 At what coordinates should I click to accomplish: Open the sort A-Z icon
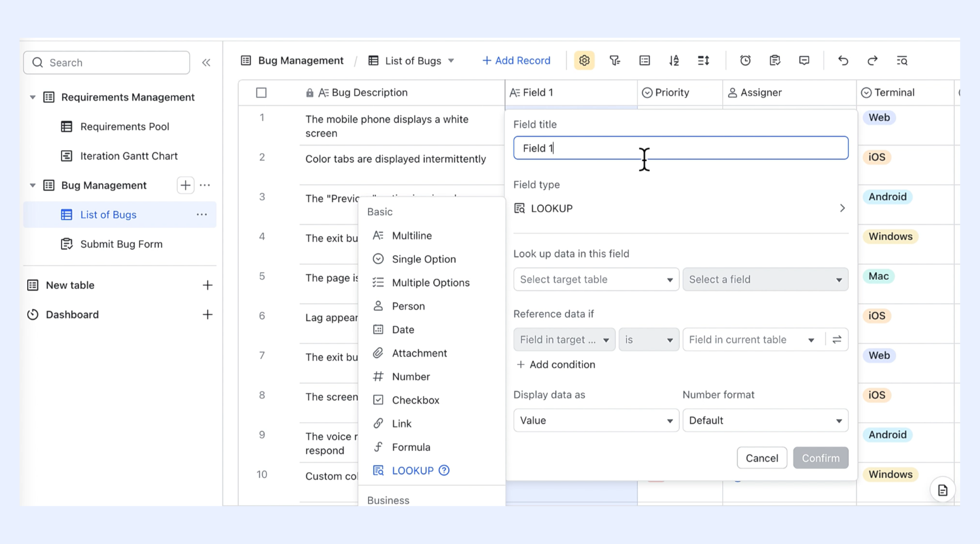674,60
